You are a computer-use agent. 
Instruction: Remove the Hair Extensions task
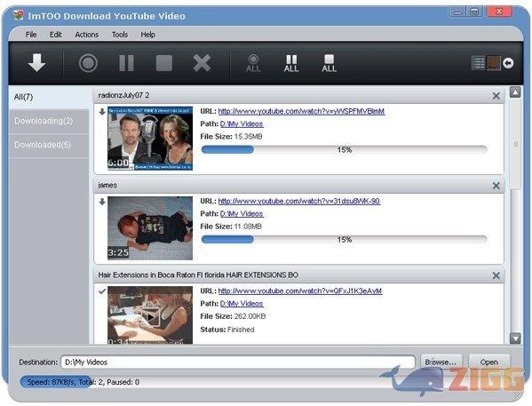(496, 275)
